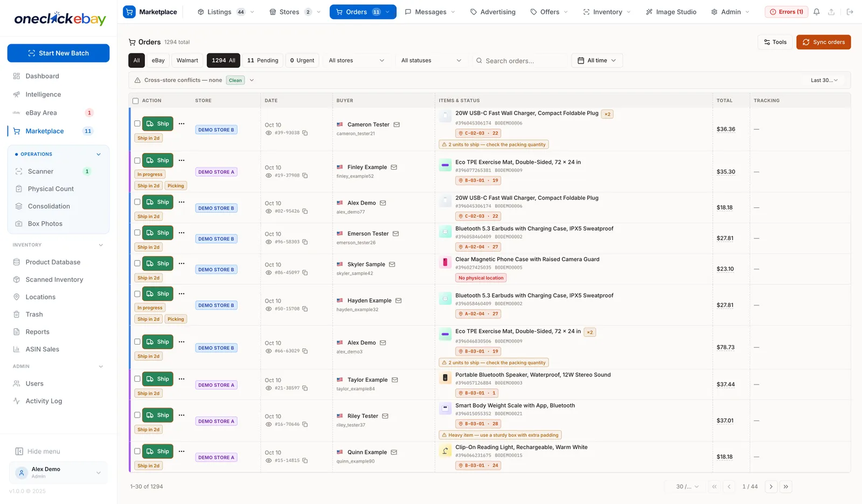
Task: Open message envelope for Skyler Sample
Action: point(392,264)
